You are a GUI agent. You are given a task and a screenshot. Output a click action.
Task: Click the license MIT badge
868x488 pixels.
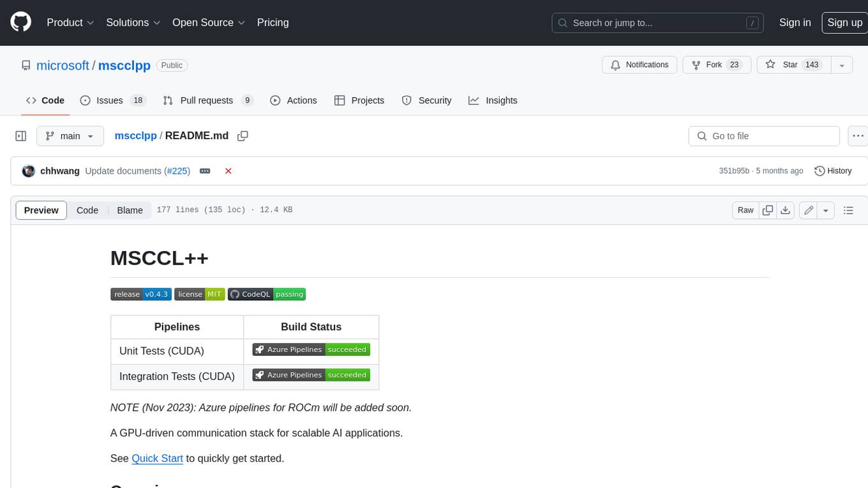coord(200,294)
